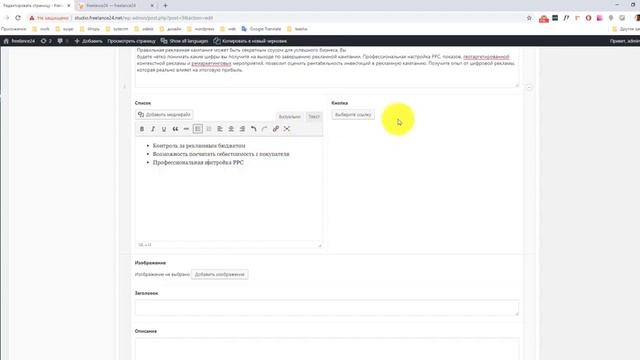640x360 pixels.
Task: Close the freelance24 second browser tab
Action: click(152, 6)
